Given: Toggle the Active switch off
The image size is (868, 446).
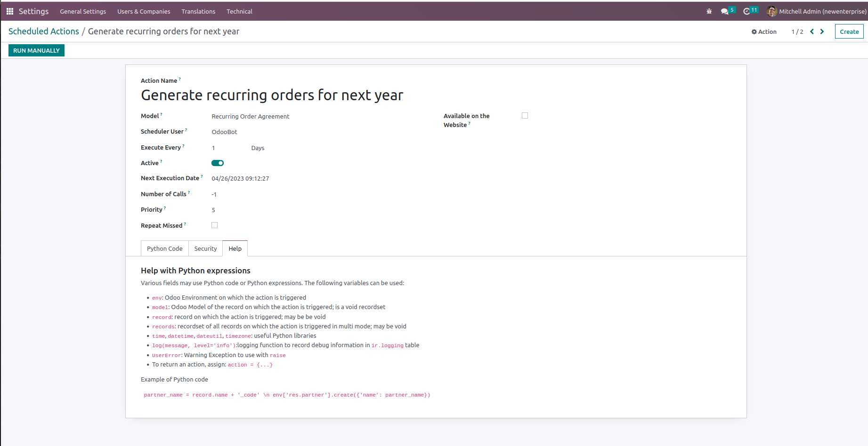Looking at the screenshot, I should 218,163.
